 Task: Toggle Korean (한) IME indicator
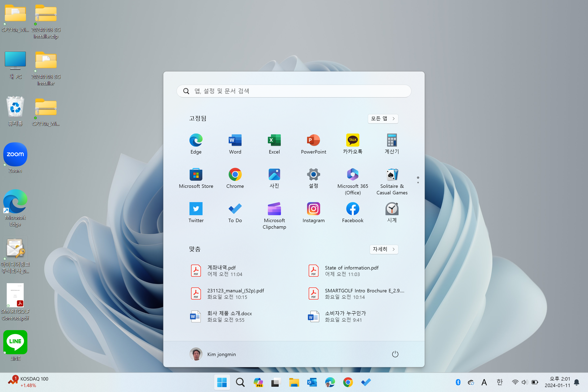(x=500, y=382)
